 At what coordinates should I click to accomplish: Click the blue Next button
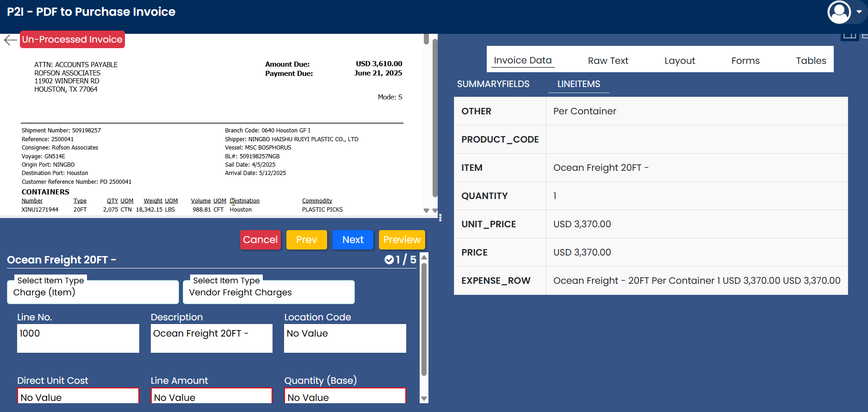click(353, 240)
